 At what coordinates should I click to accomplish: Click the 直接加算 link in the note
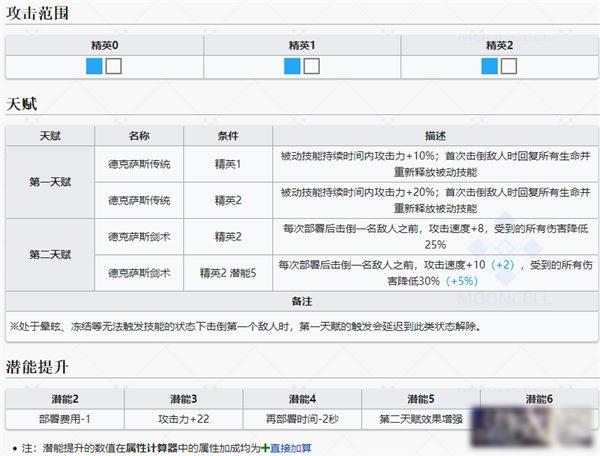tap(291, 448)
